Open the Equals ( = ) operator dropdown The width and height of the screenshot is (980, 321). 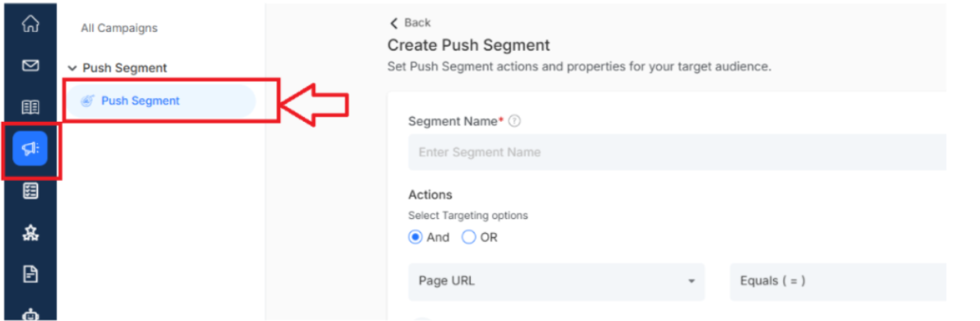(x=837, y=281)
